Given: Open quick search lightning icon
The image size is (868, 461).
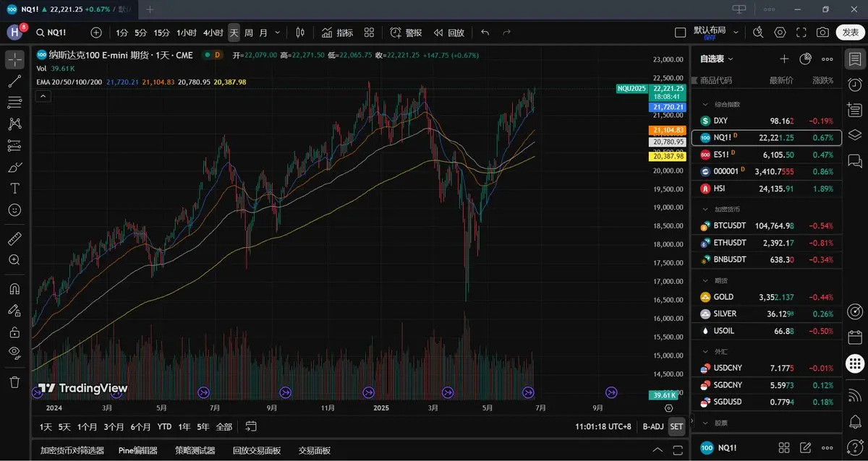Looking at the screenshot, I should pyautogui.click(x=758, y=33).
